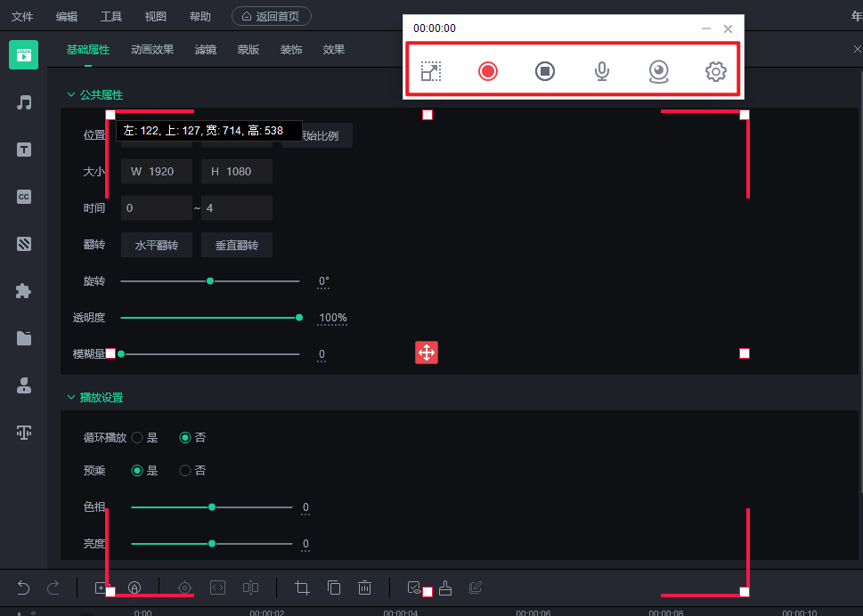Open the 帮助 menu
Image resolution: width=863 pixels, height=616 pixels.
[200, 17]
